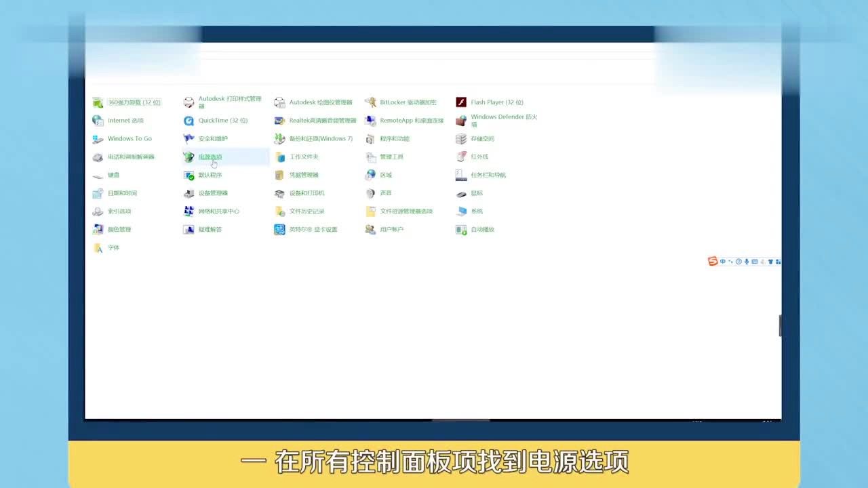868x488 pixels.
Task: Open 电话和调制解调器 icon
Action: coord(98,157)
